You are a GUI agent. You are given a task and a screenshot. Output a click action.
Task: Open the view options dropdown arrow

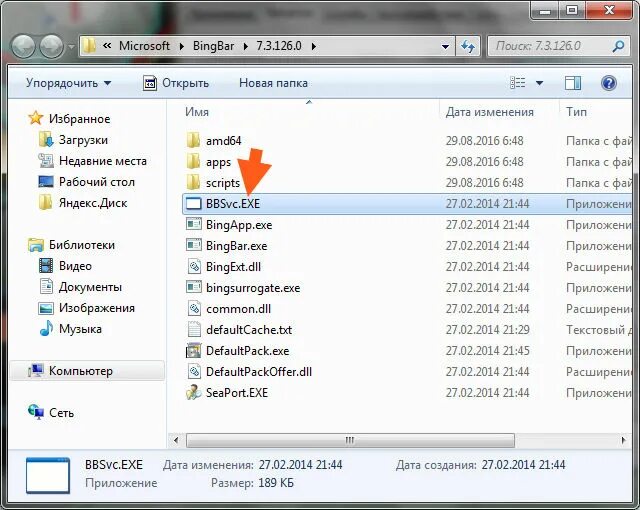point(539,83)
